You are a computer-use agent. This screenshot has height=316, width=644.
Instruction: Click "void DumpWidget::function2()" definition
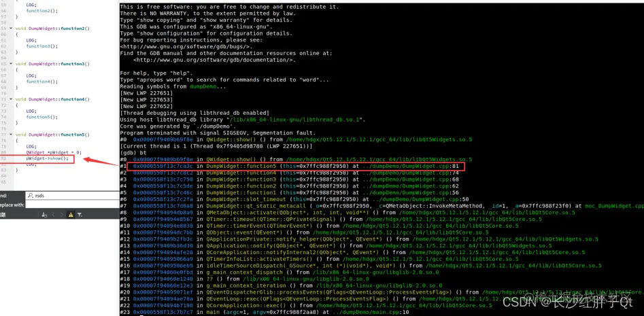click(x=52, y=29)
